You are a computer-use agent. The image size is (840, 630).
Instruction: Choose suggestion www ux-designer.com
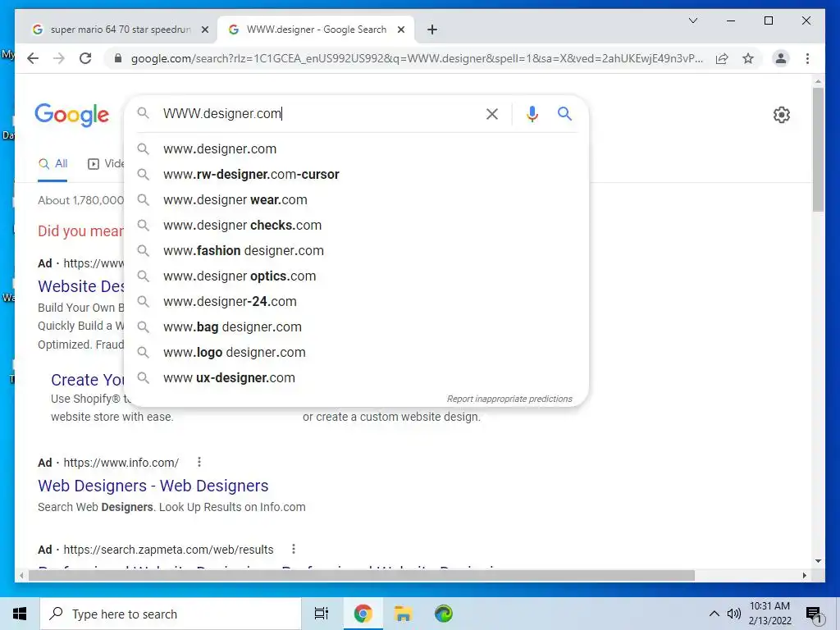356,377
